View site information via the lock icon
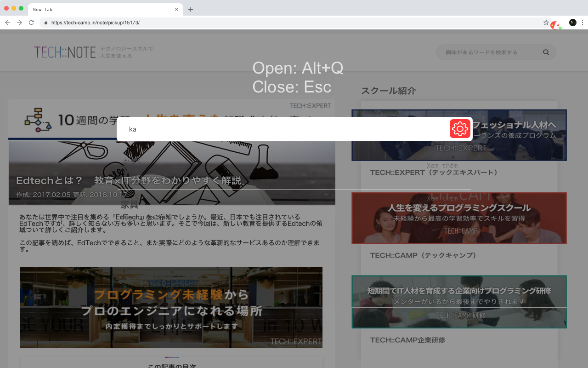The width and height of the screenshot is (588, 368). 45,23
